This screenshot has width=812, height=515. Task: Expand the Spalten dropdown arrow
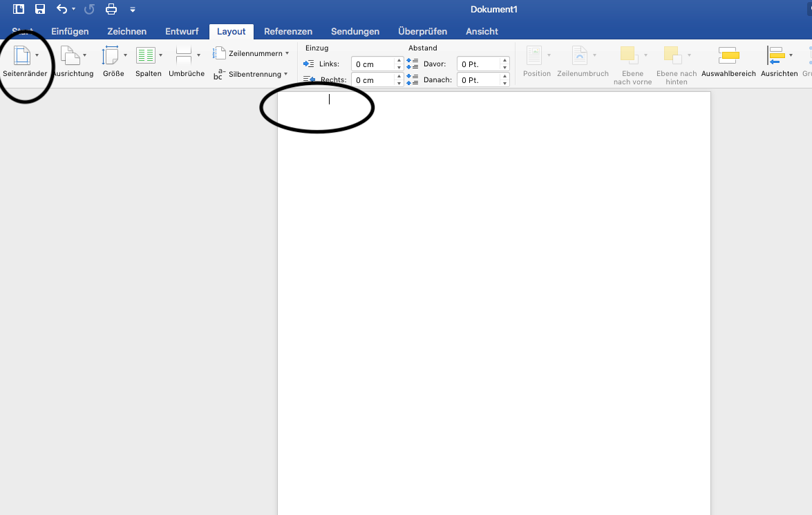(160, 55)
